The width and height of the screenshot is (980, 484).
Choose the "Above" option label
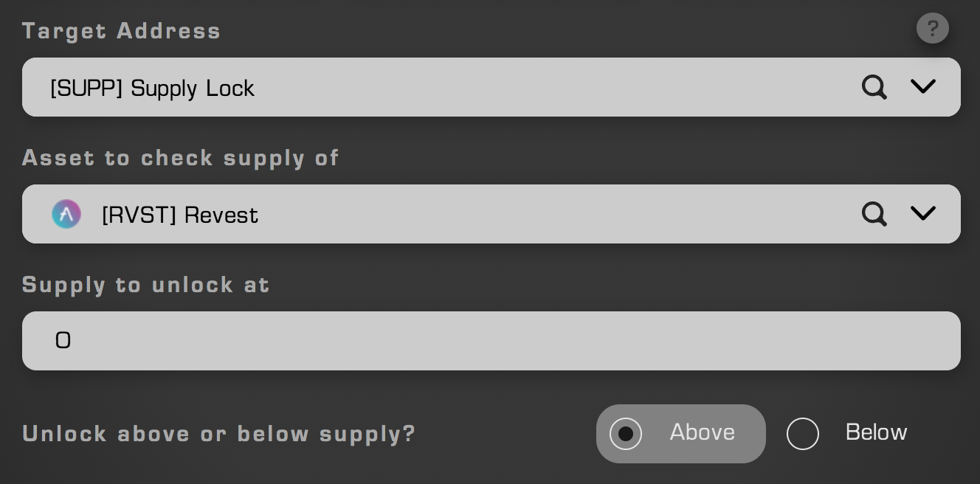click(x=703, y=432)
